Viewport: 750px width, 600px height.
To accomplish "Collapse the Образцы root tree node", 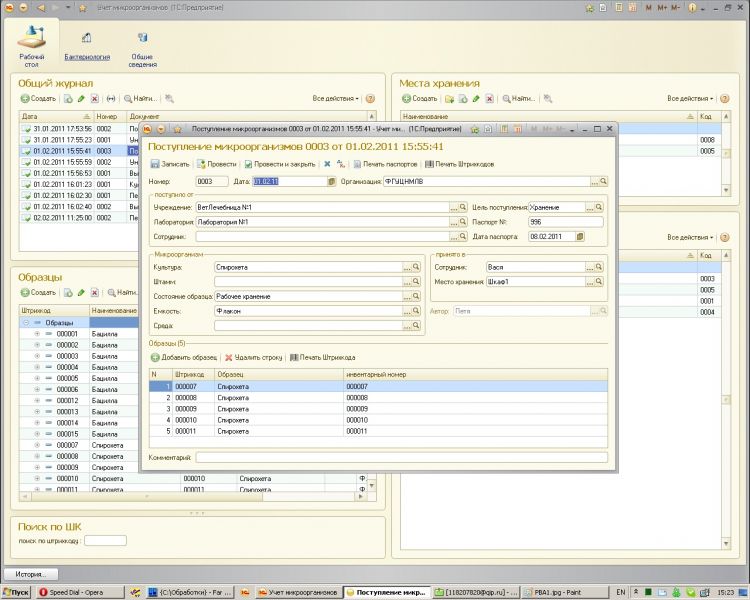I will click(24, 323).
